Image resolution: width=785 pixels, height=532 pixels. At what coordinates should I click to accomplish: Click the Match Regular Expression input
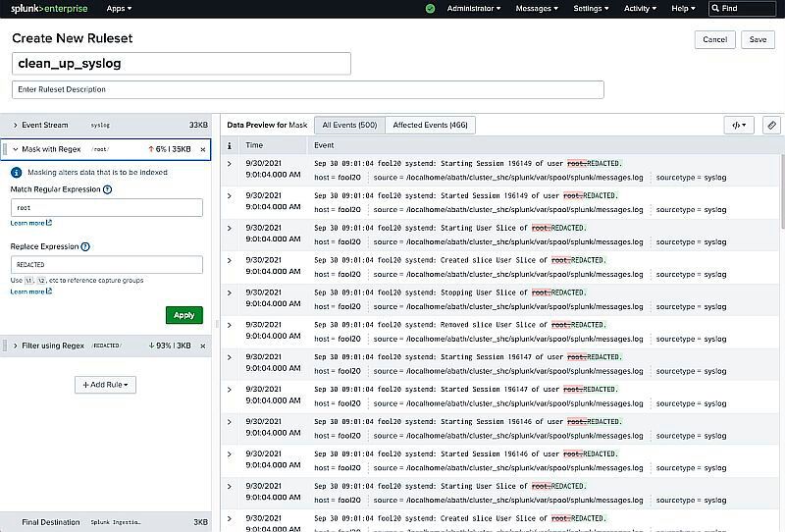coord(107,208)
